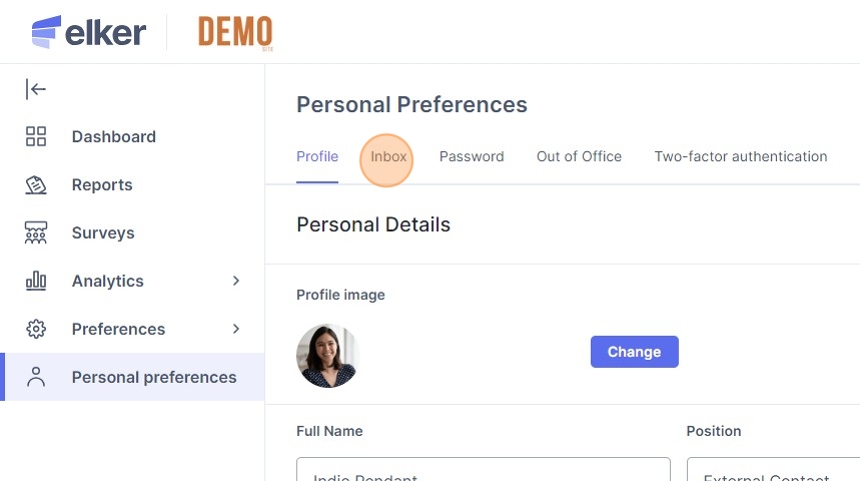Click the Preferences gear icon
The image size is (860, 481).
pos(36,329)
